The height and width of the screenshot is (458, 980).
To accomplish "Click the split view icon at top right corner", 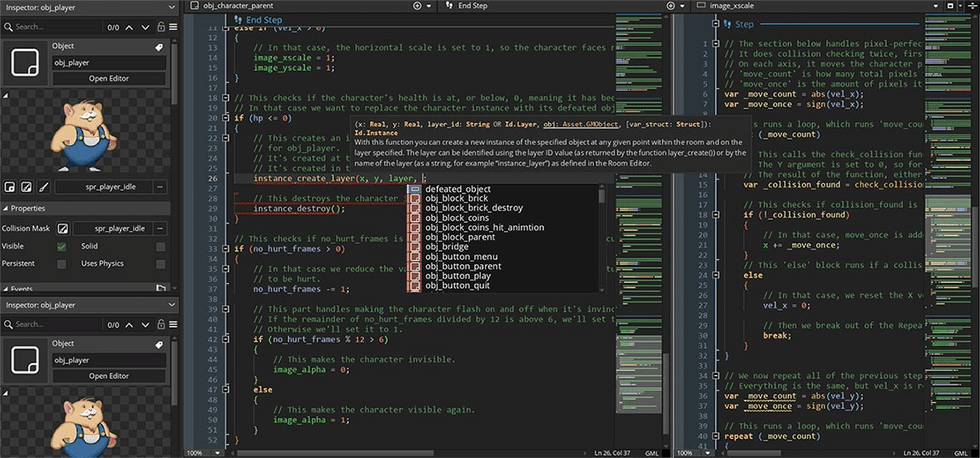I will 972,6.
